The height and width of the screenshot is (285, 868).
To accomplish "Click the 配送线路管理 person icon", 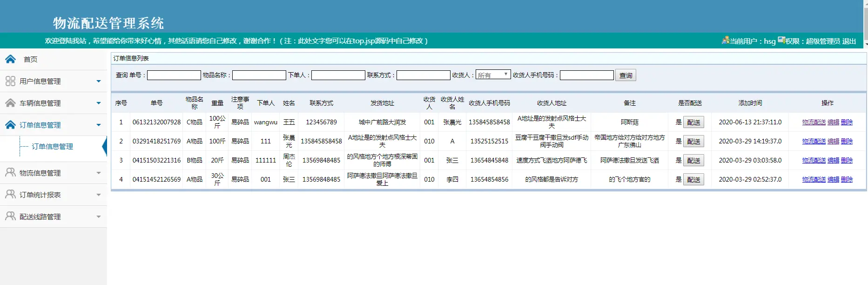I will point(10,216).
